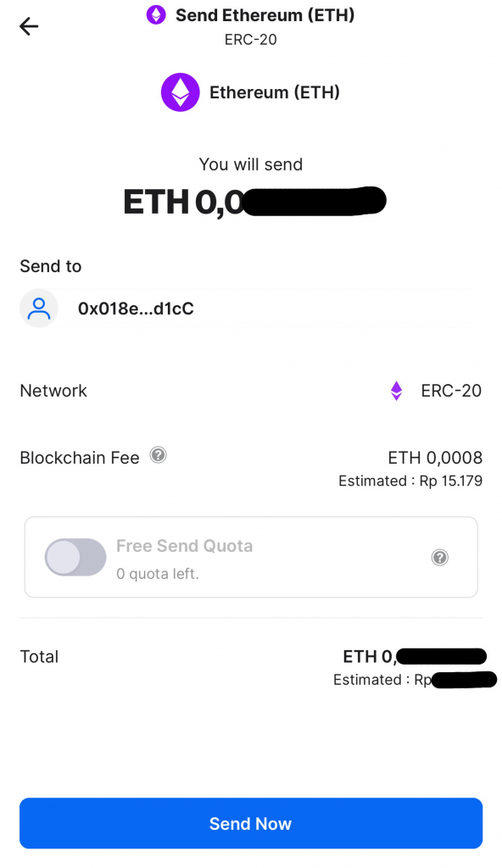The height and width of the screenshot is (868, 502).
Task: Click Ethereum (ETH) asset label
Action: coord(274,92)
